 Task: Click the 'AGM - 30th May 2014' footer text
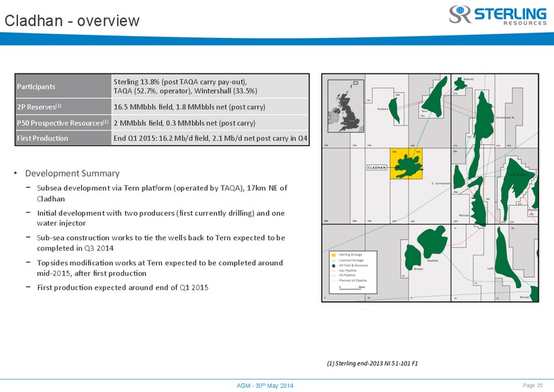pos(265,386)
